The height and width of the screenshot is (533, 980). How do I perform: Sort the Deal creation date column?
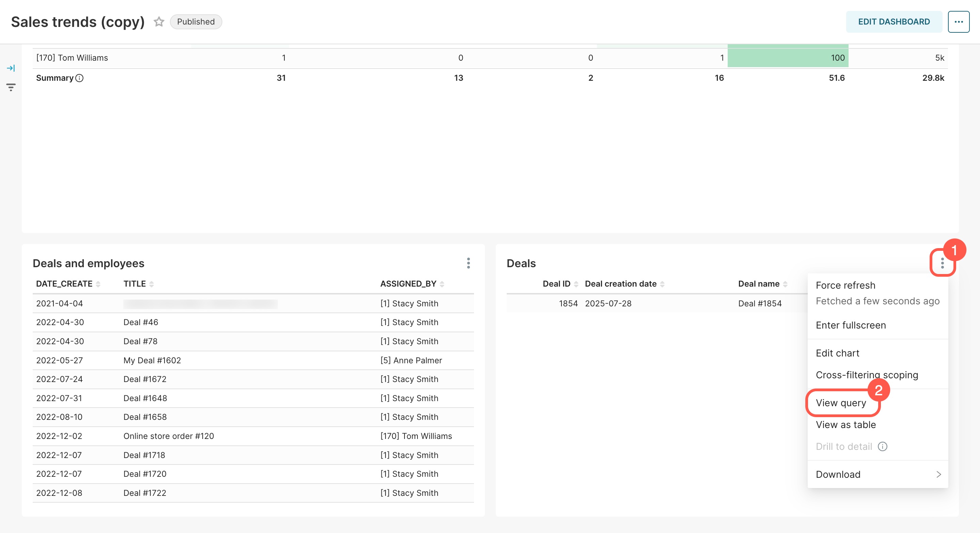click(662, 284)
